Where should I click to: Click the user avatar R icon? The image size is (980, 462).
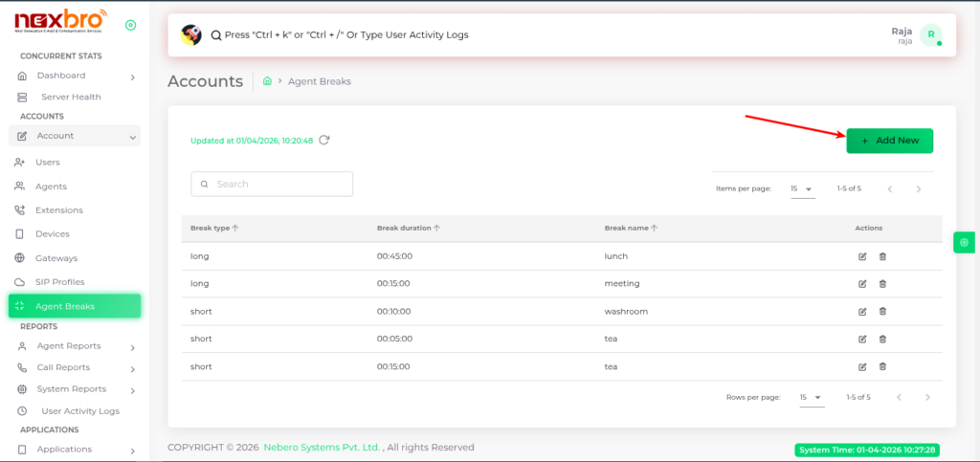(x=929, y=35)
